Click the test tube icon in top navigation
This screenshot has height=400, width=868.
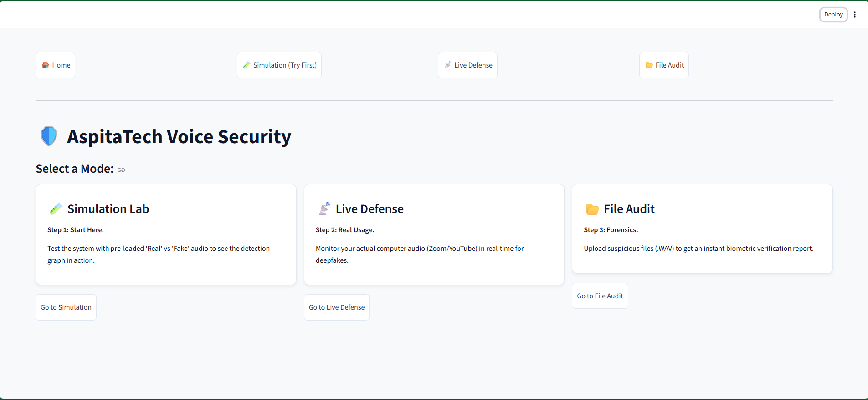(247, 65)
